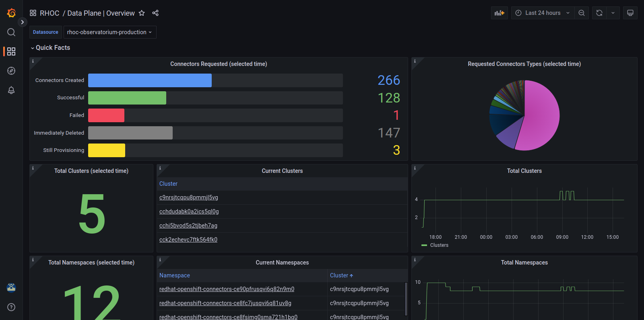Open the Alerting bell icon
This screenshot has width=644, height=320.
click(11, 90)
